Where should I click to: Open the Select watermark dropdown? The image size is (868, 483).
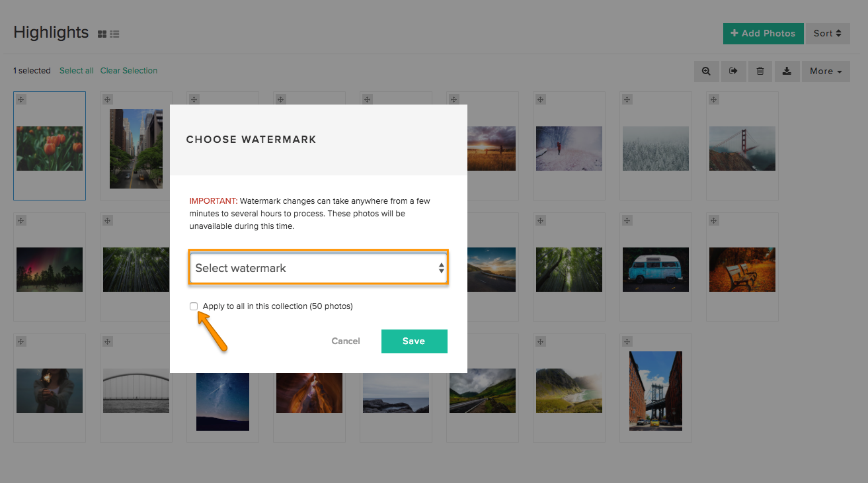coord(319,268)
